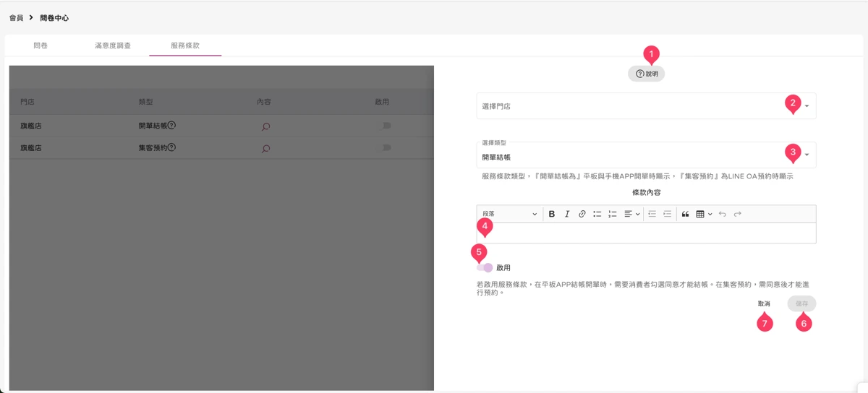The image size is (868, 393).
Task: Toggle the 啟用 switch for the 開單結帳 row
Action: point(386,125)
